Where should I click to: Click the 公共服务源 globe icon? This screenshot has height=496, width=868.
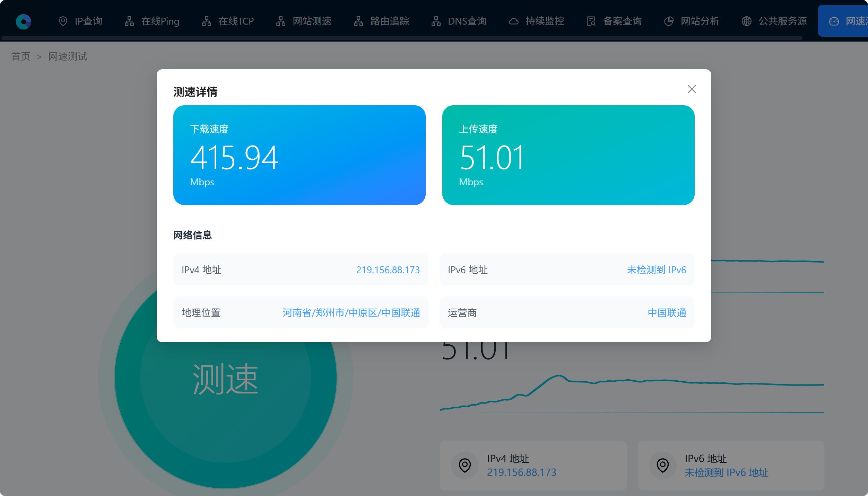746,21
